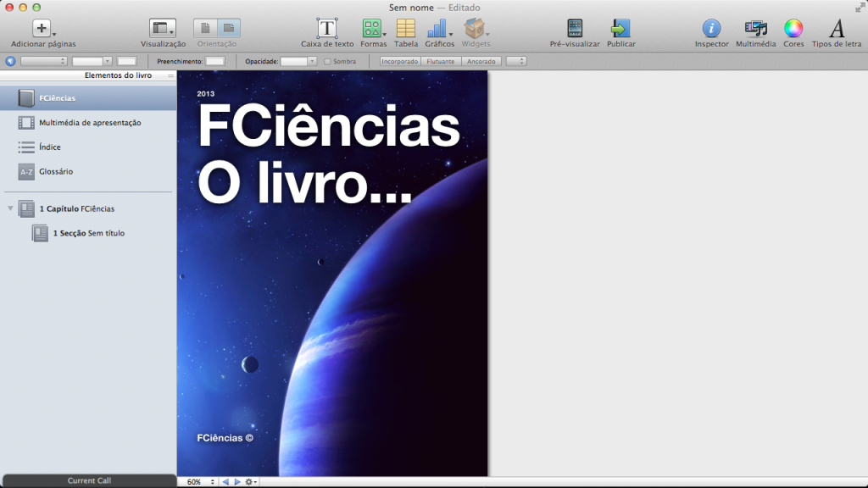This screenshot has width=868, height=488.
Task: Click the small field after the combo box
Action: 127,61
